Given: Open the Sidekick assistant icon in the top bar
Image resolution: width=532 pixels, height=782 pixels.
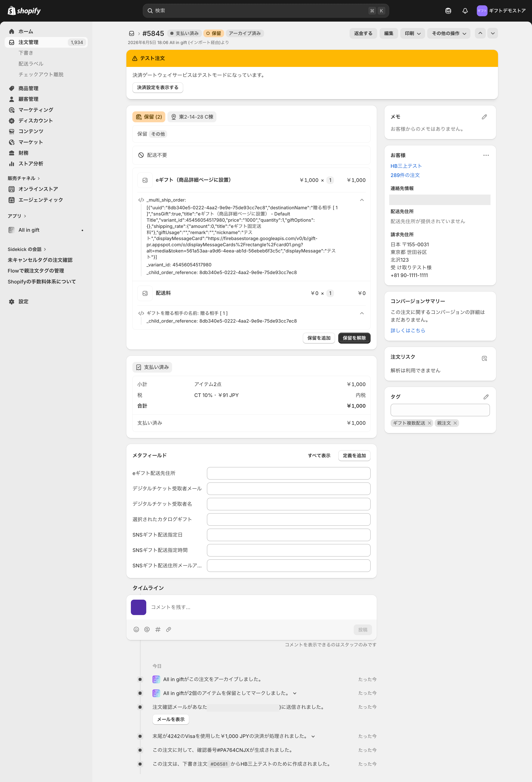Looking at the screenshot, I should [x=448, y=11].
